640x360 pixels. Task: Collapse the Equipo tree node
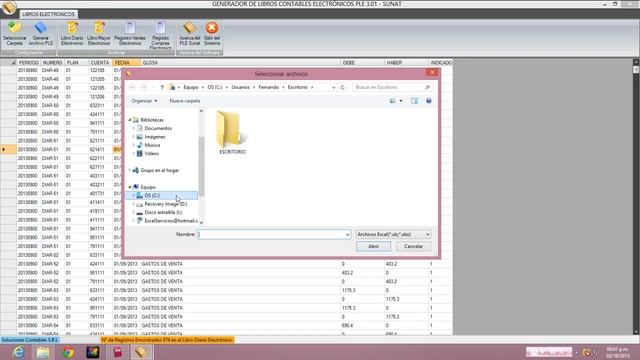(130, 187)
